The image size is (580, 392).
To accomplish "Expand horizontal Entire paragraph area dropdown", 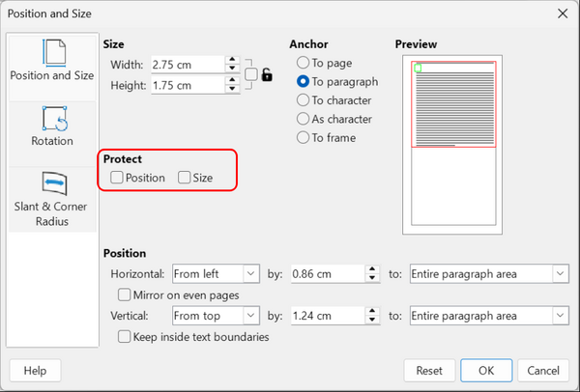I will pos(489,274).
